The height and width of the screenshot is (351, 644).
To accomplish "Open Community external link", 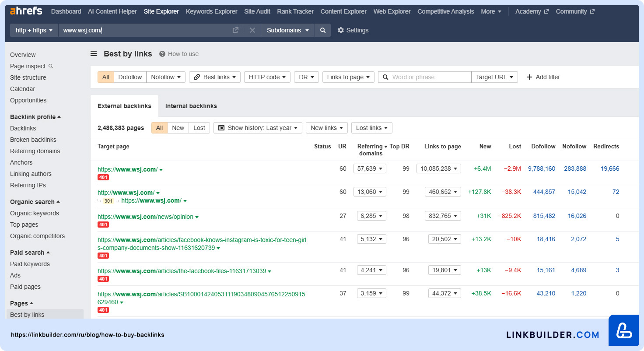I will pos(575,11).
